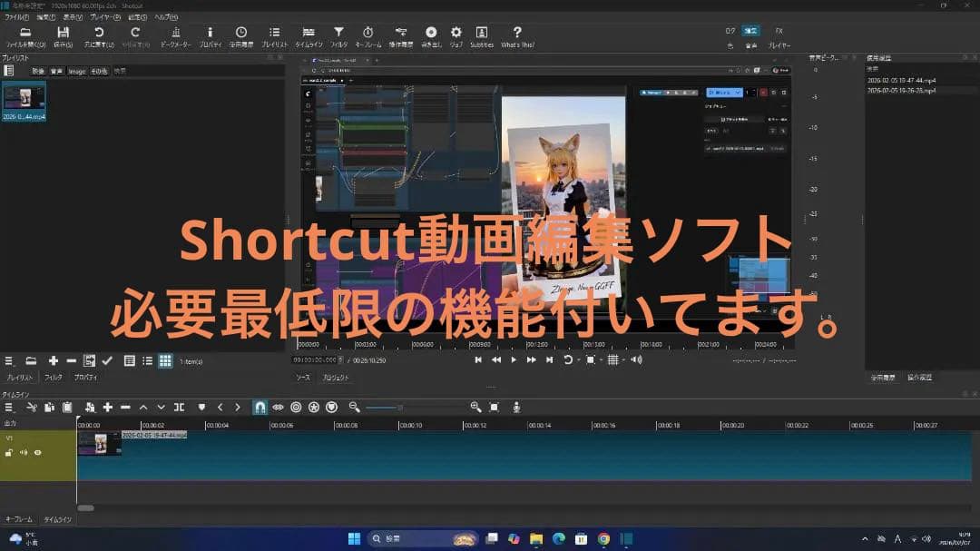Select playlist thumbnail 2026-0...44.mp4
Viewport: 980px width, 551px height.
[x=24, y=102]
